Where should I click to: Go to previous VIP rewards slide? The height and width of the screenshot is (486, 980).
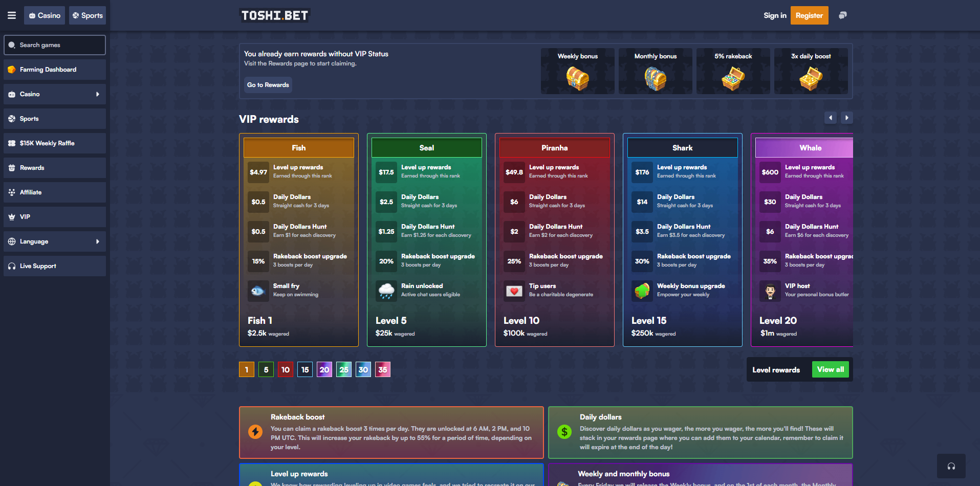tap(831, 118)
